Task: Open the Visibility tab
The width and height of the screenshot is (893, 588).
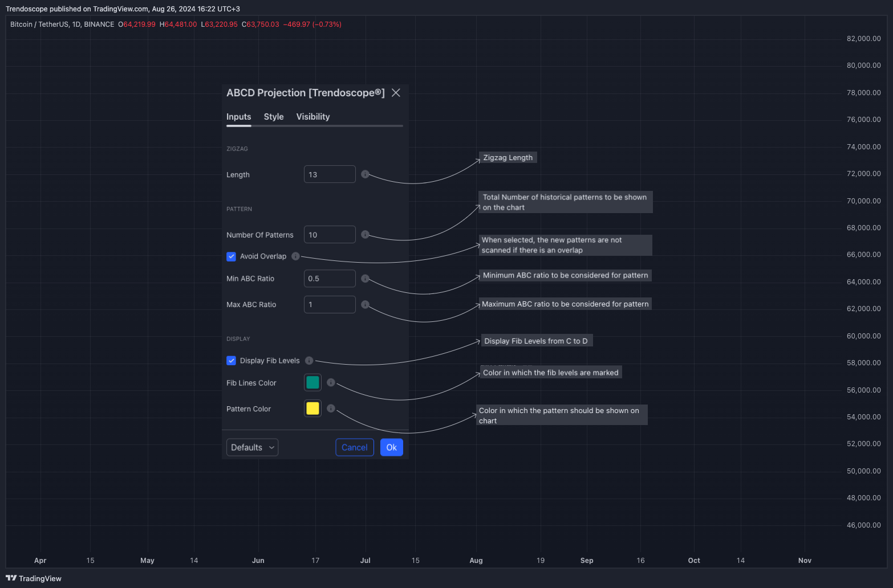Action: [x=313, y=117]
